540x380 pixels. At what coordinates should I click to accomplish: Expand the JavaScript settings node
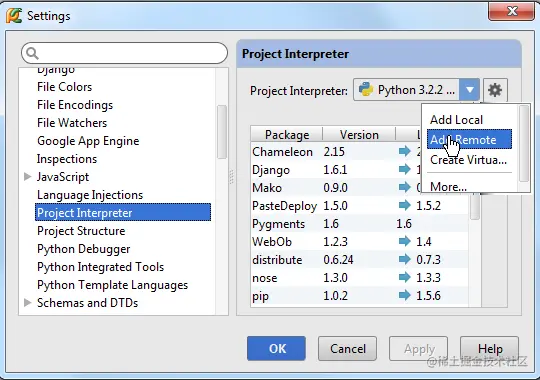click(x=28, y=177)
